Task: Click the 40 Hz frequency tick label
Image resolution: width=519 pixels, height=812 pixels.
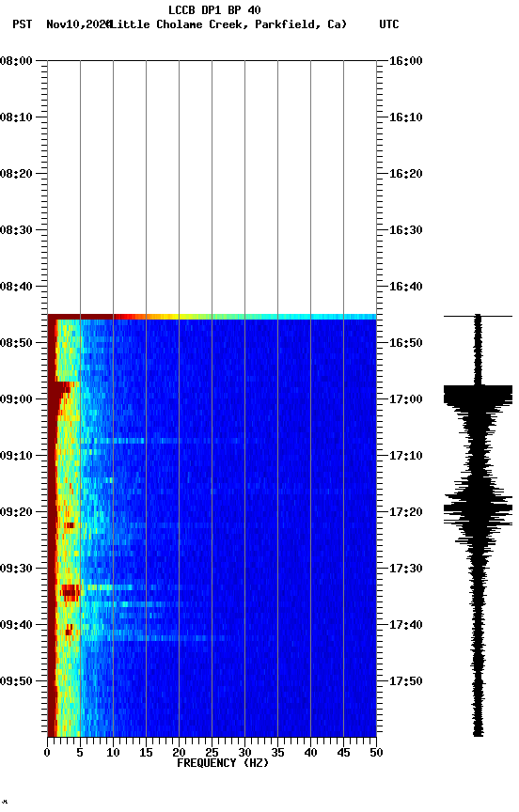Action: 310,753
